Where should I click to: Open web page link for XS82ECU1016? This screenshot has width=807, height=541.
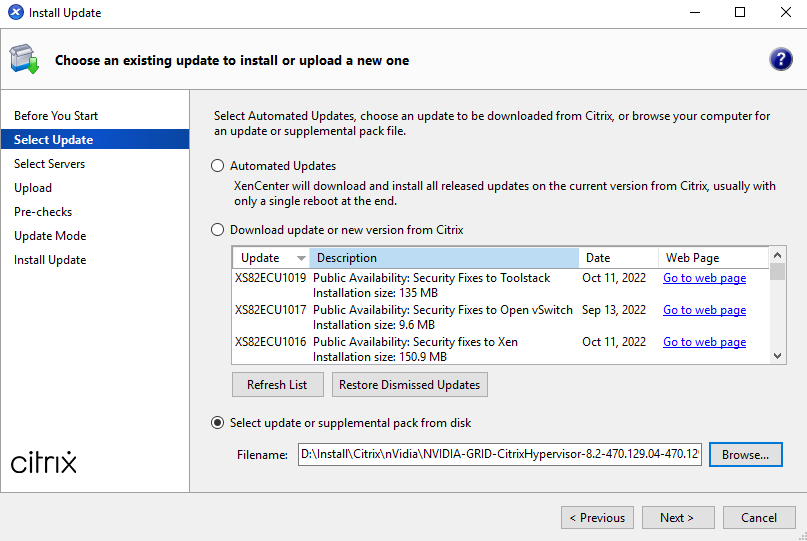pos(704,342)
